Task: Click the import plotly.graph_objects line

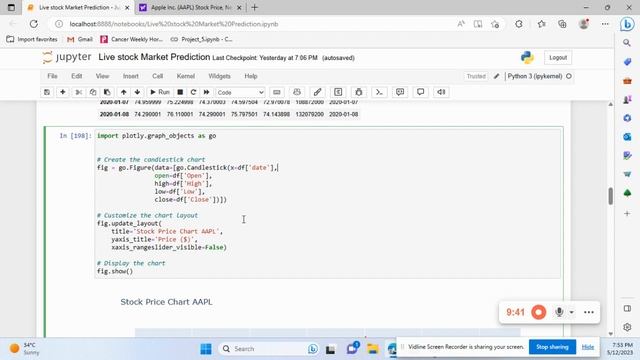Action: tap(156, 136)
